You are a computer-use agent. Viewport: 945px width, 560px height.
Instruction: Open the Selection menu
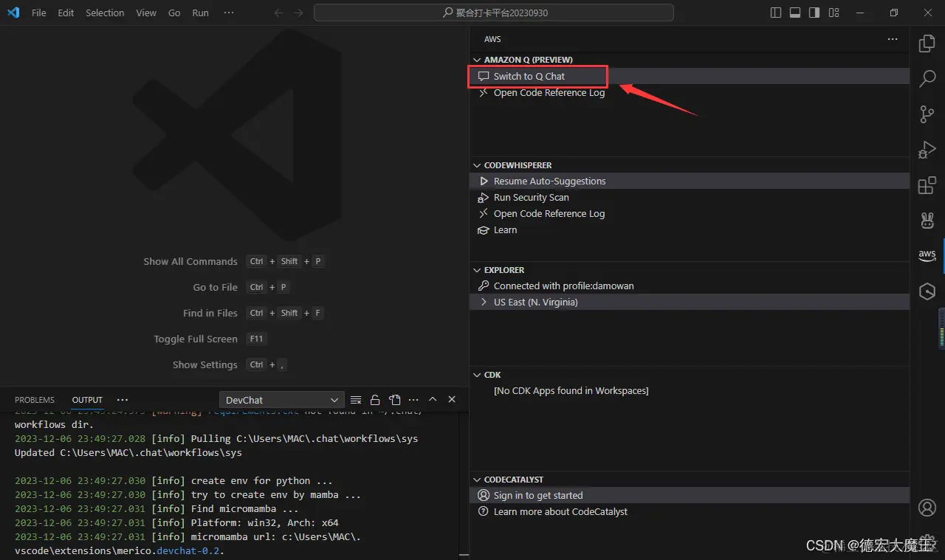[x=105, y=13]
